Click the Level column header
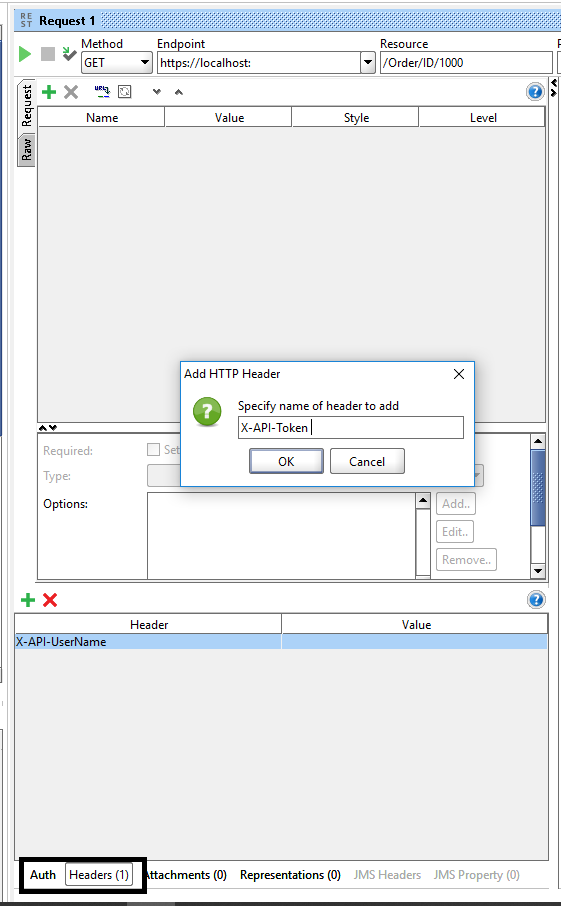The height and width of the screenshot is (906, 561). (482, 117)
